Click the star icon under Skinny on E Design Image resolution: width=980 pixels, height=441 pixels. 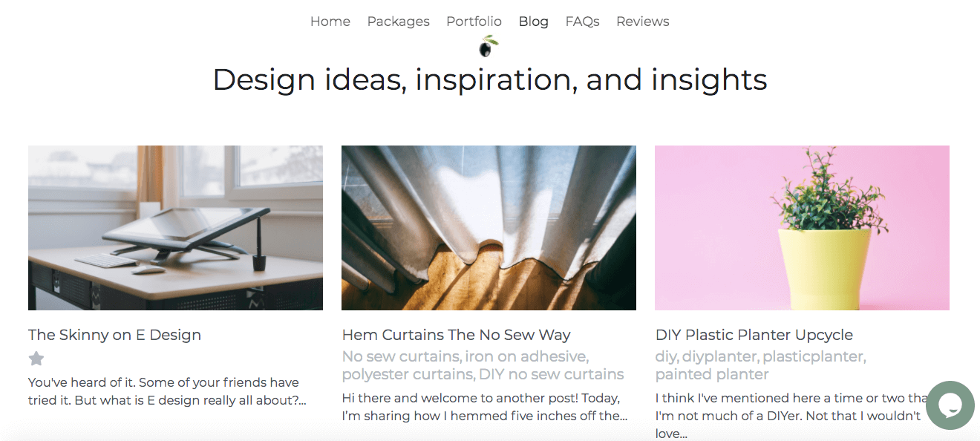coord(36,359)
